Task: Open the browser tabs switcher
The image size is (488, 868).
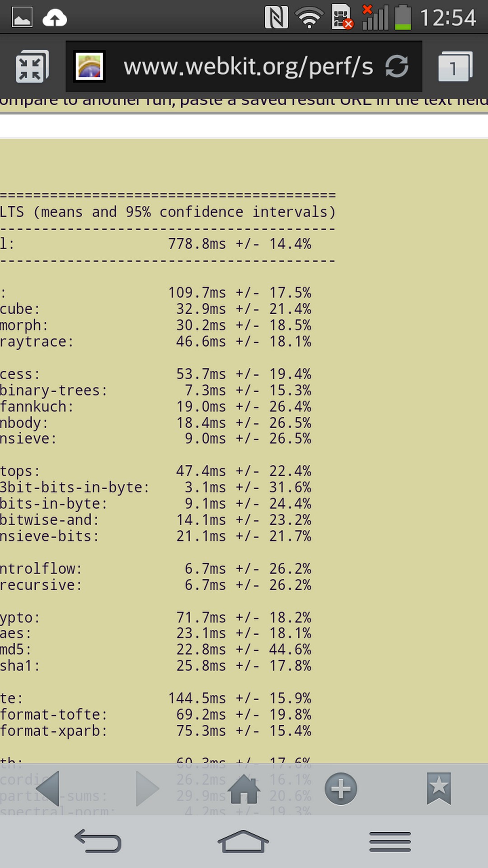Action: tap(455, 67)
